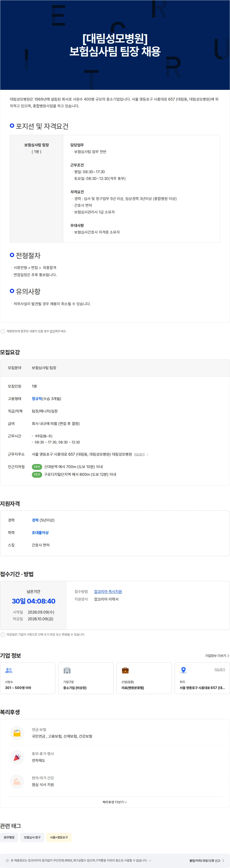Click 잡코리아 이력서 application format text
Viewport: 230px width, 868px height.
[x=106, y=599]
